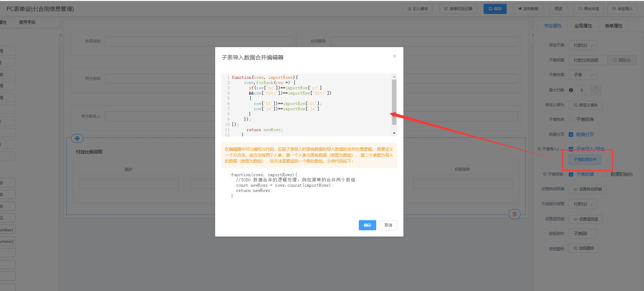Click the code editor vertical scrollbar
This screenshot has width=644, height=291.
click(x=394, y=102)
